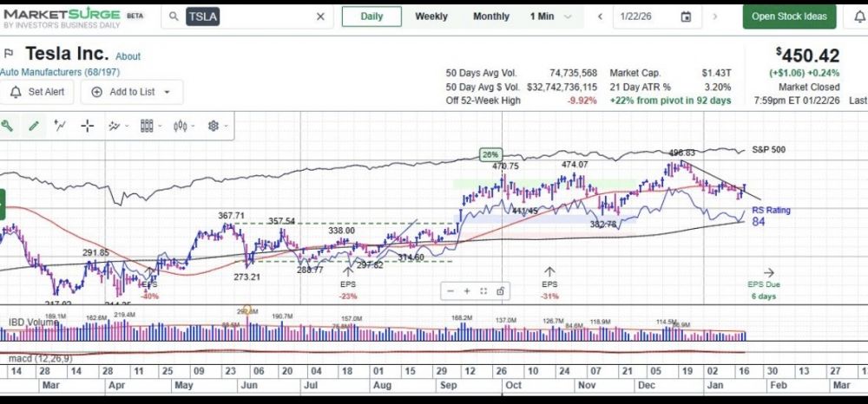This screenshot has height=404, width=868.
Task: Activate the pencil drawing tool
Action: (x=34, y=126)
